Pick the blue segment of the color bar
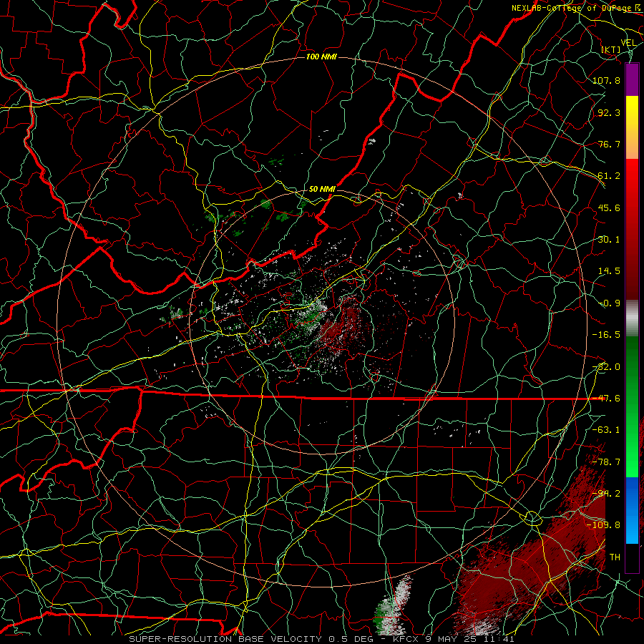The height and width of the screenshot is (644, 644). 632,510
